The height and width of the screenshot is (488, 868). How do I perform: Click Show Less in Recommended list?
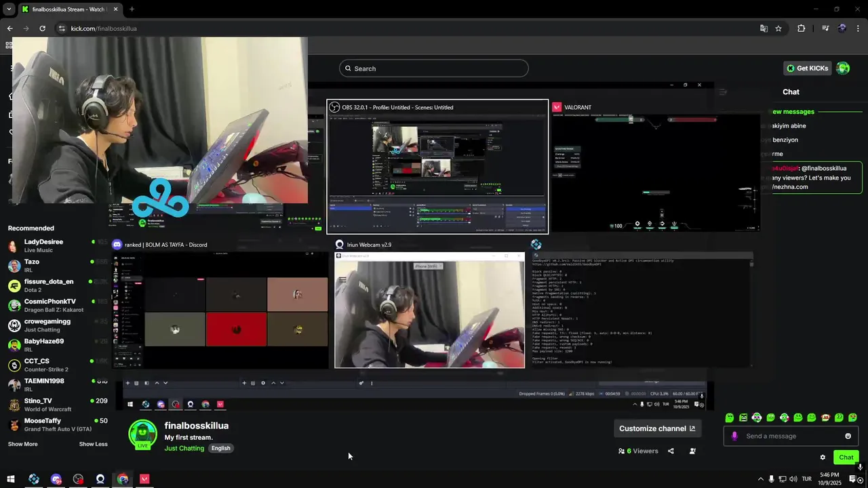(93, 444)
